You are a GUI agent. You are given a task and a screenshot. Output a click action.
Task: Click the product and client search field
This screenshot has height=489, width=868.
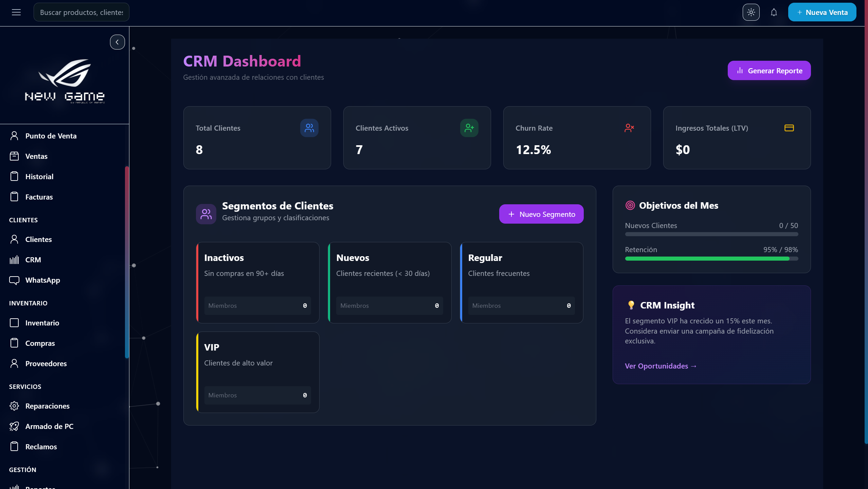(x=82, y=13)
